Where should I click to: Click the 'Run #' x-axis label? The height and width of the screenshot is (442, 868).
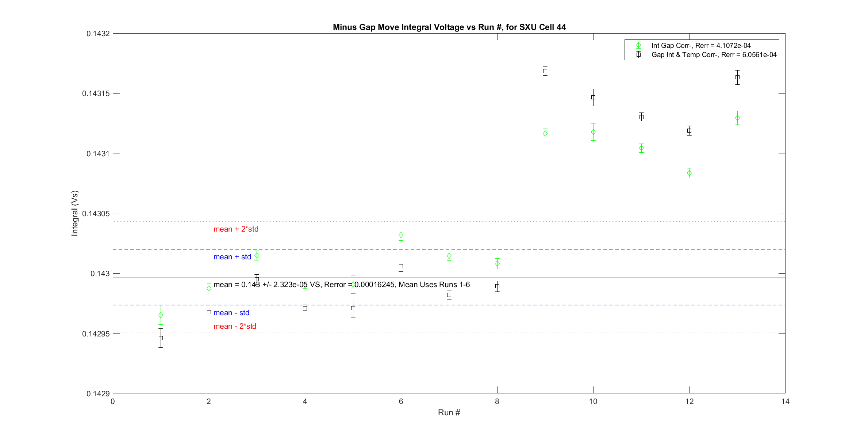(x=449, y=412)
